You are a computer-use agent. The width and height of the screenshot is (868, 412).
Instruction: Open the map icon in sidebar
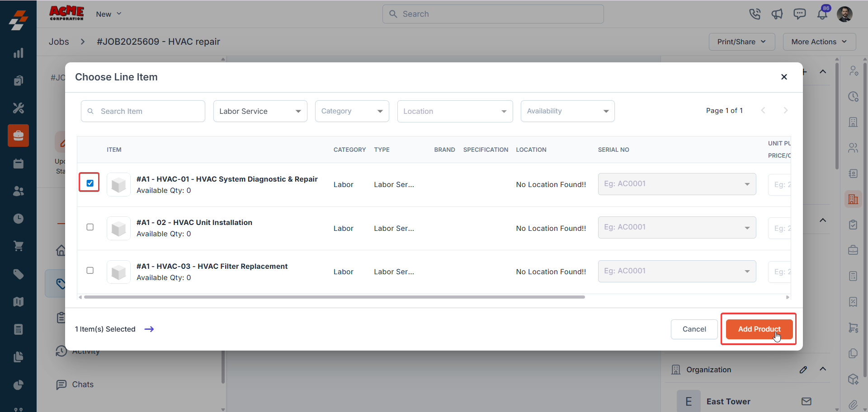pyautogui.click(x=18, y=302)
